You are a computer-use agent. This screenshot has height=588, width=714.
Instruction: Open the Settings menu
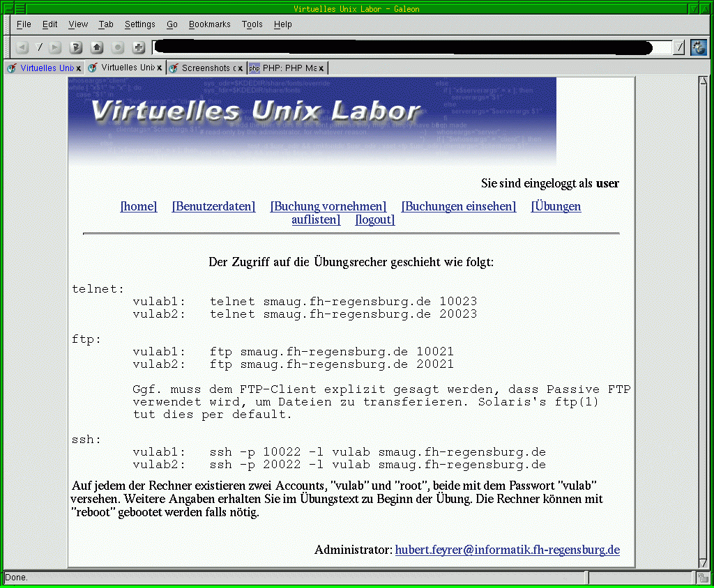click(139, 24)
